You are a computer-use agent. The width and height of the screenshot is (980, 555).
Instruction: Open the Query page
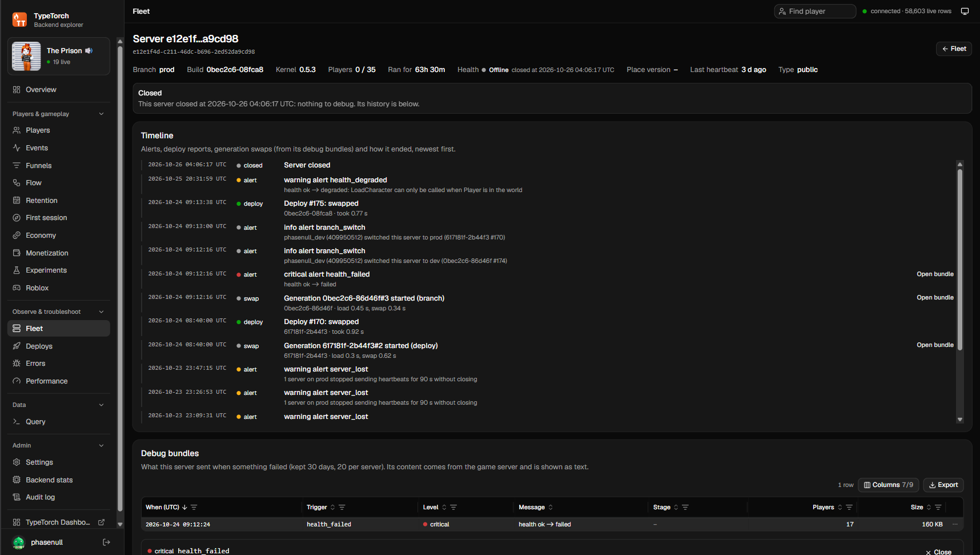tap(59, 422)
